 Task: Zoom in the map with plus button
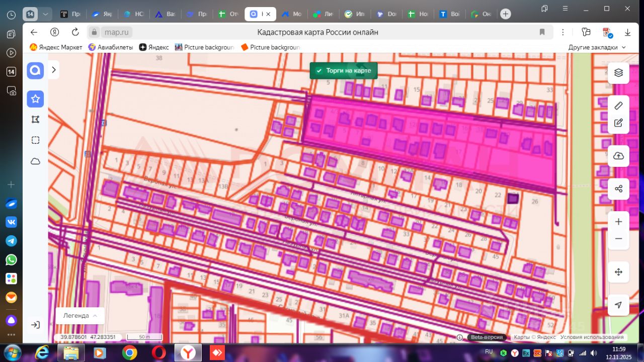point(618,222)
